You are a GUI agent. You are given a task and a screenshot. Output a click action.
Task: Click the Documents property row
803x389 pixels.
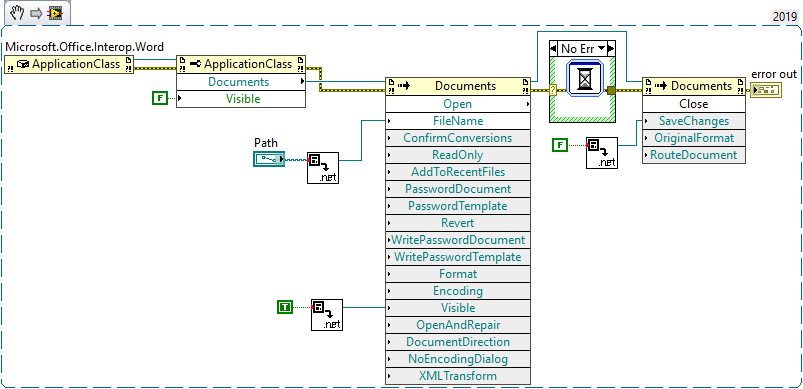241,82
